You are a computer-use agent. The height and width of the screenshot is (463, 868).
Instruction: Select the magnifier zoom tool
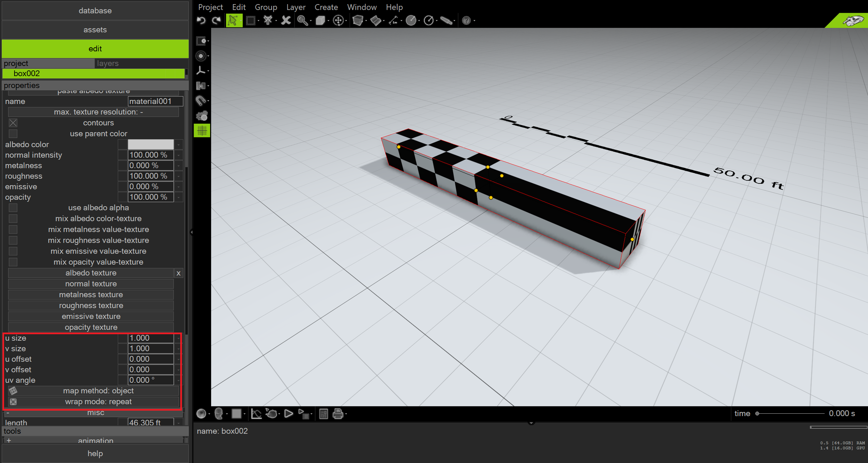click(x=302, y=20)
